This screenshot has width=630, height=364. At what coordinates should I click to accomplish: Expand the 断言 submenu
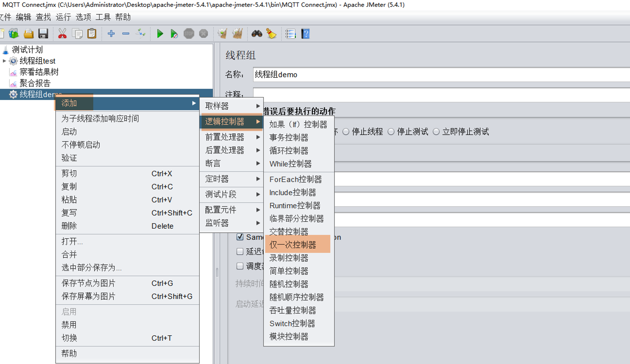coord(232,163)
